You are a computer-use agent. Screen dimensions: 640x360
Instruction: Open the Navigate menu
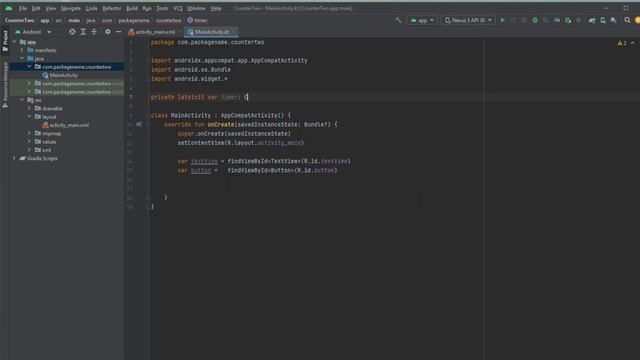(x=71, y=8)
